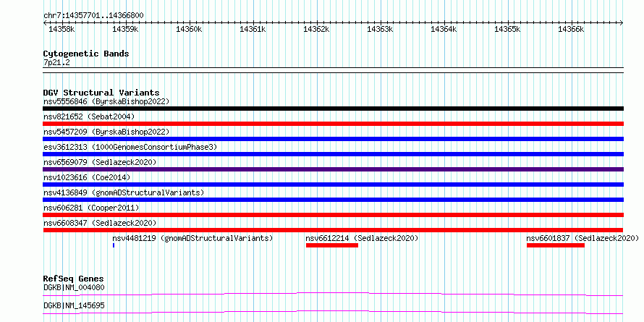Click the 7p21.2 band label
The width and height of the screenshot is (644, 322).
57,63
